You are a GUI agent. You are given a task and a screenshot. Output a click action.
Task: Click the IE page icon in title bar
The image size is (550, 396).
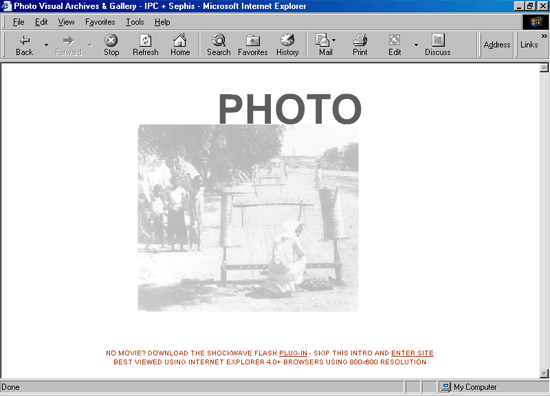coord(7,6)
